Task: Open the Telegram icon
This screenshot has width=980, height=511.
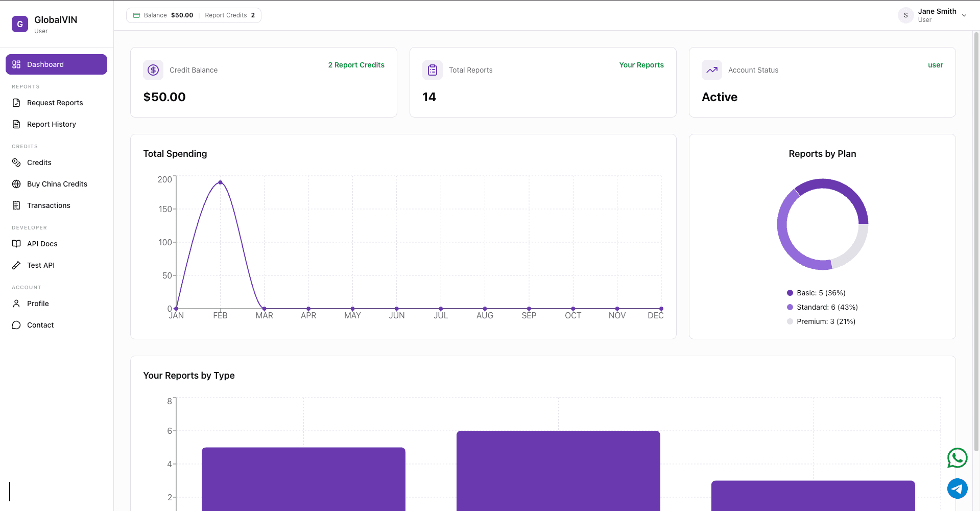Action: tap(957, 489)
